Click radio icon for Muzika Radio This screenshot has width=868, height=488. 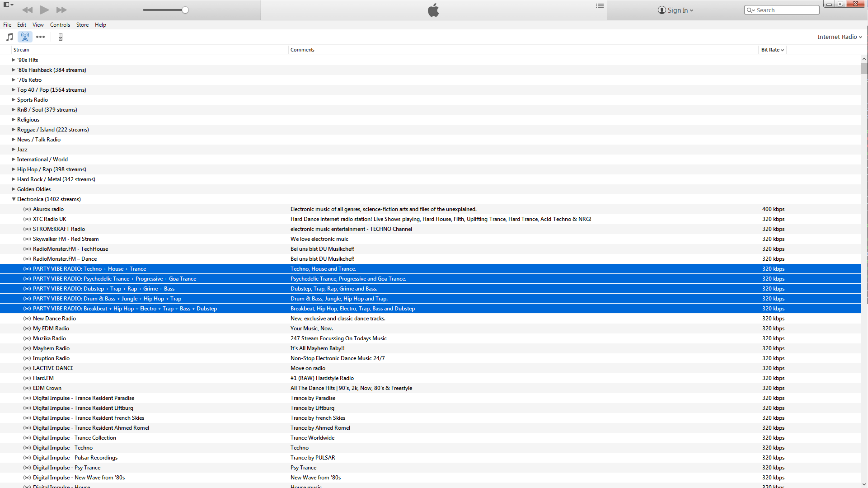(x=27, y=338)
